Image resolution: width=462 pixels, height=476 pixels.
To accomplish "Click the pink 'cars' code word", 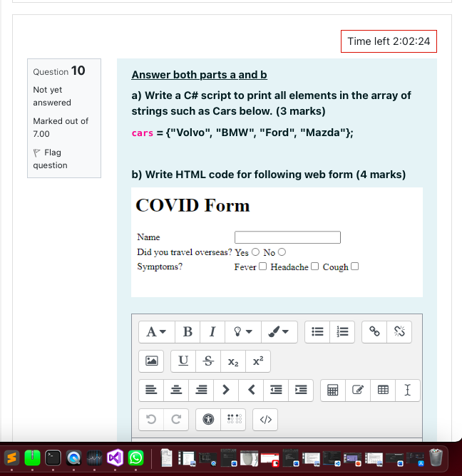I will pyautogui.click(x=142, y=133).
